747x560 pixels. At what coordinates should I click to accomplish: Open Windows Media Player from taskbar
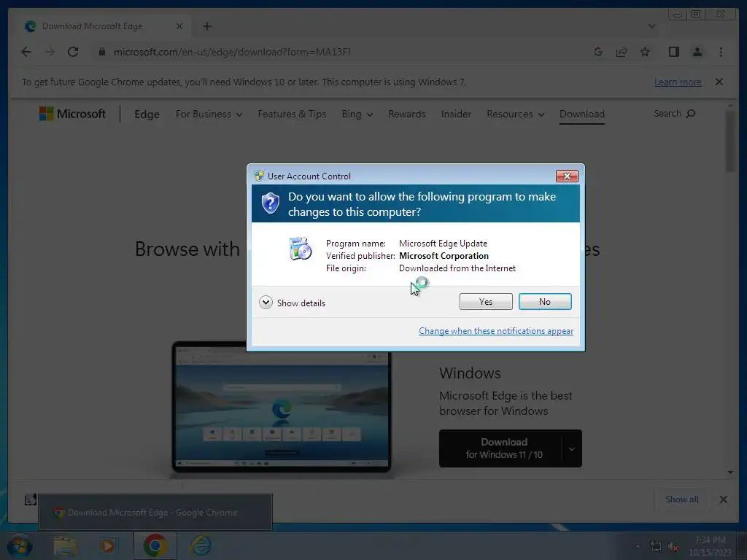[108, 546]
